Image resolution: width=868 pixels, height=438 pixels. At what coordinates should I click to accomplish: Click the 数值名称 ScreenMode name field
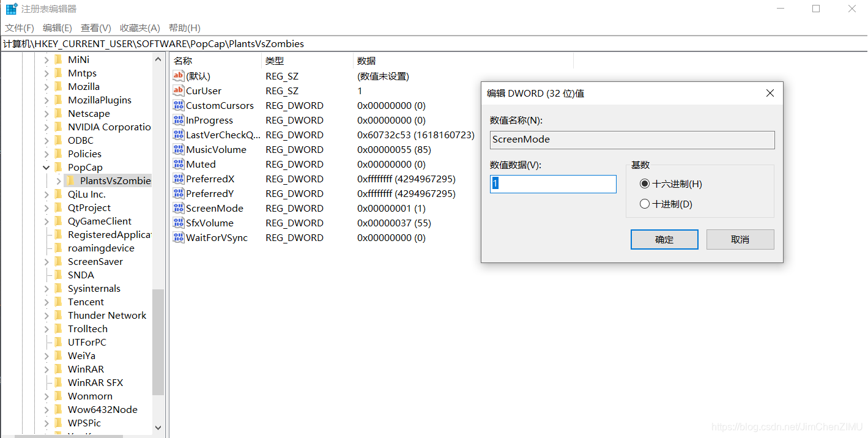point(632,139)
